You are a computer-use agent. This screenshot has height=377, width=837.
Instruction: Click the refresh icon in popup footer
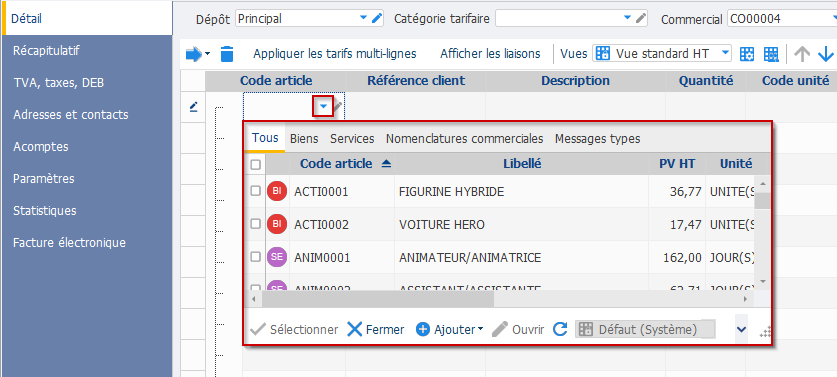coord(559,329)
